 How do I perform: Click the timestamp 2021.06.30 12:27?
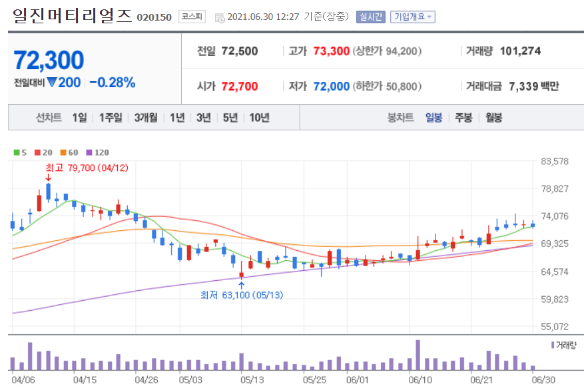pyautogui.click(x=263, y=17)
